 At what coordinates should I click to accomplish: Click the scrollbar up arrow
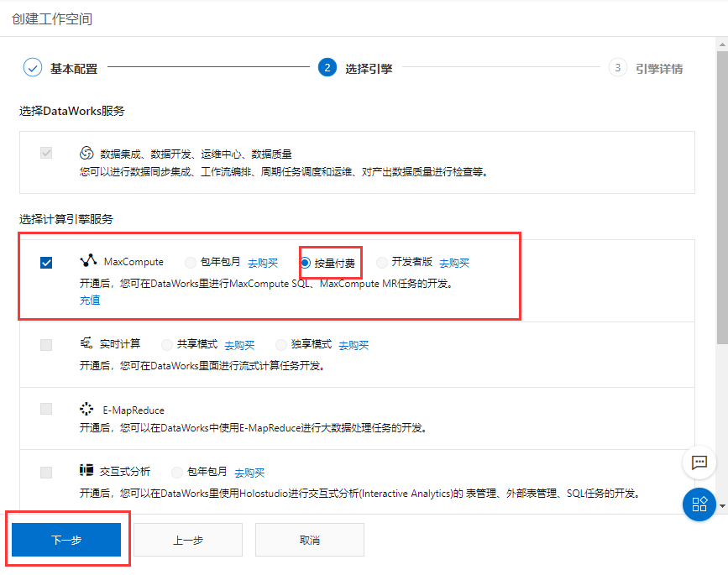click(722, 44)
